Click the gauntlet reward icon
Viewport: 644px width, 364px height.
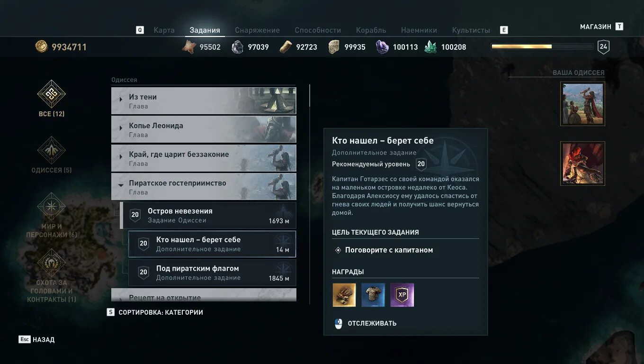[344, 295]
